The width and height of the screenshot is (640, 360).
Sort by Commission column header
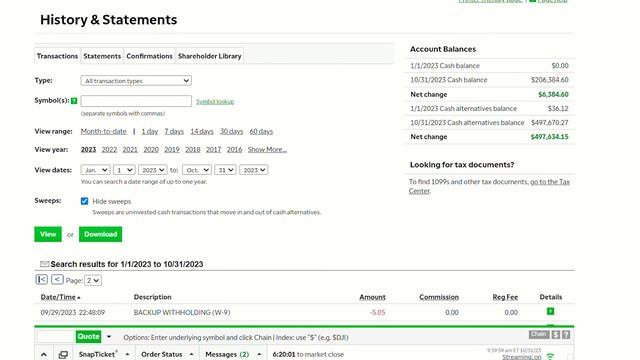point(439,297)
